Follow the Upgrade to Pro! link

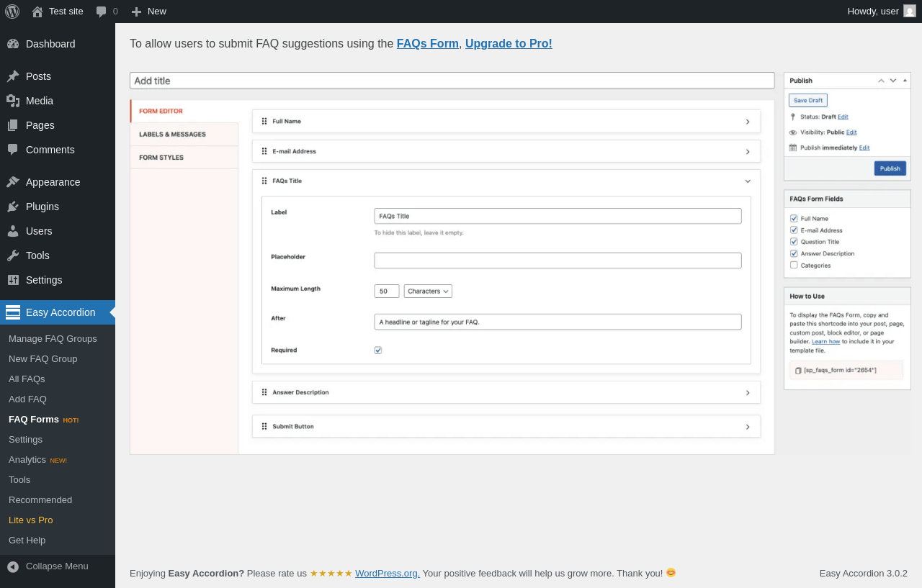click(x=509, y=44)
